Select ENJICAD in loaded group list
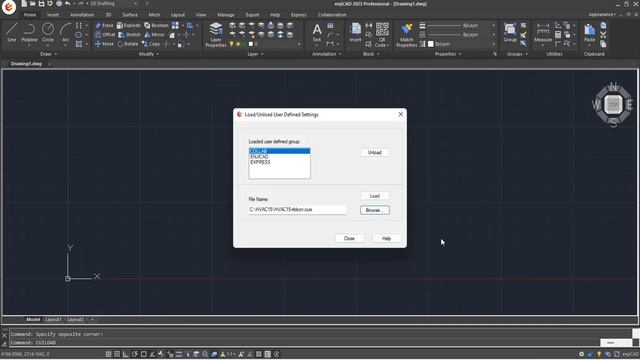The width and height of the screenshot is (640, 360). (280, 157)
